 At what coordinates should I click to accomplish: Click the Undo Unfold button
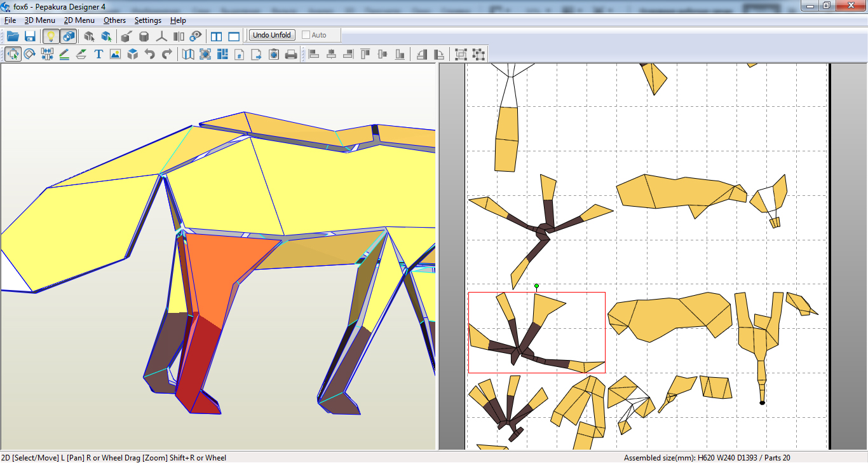(272, 35)
